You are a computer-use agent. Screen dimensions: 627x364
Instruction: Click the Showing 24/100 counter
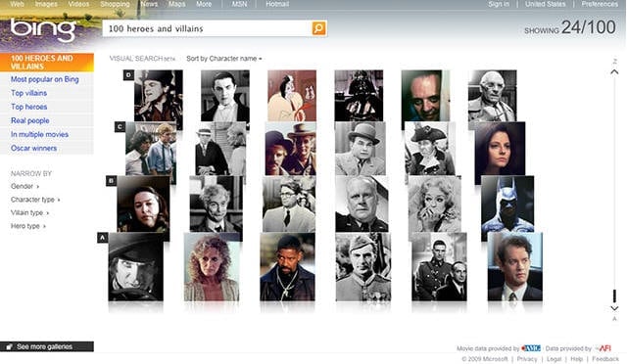pos(570,27)
